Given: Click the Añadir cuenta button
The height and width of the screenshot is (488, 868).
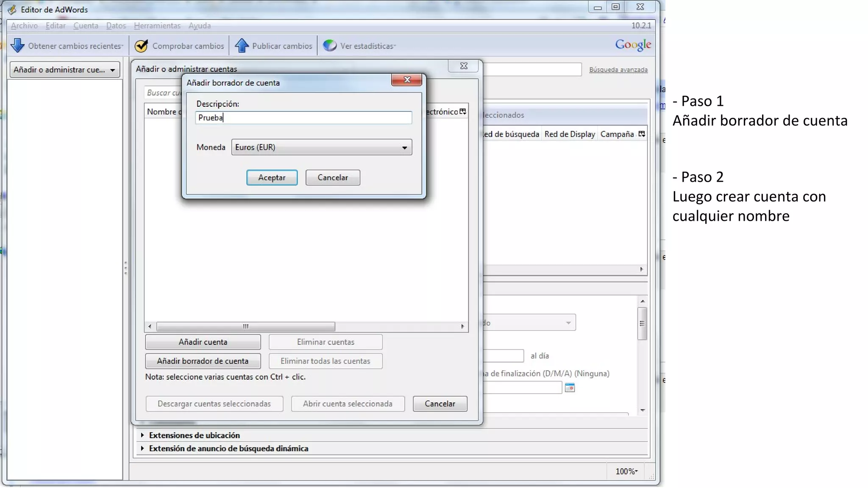Looking at the screenshot, I should (x=203, y=342).
